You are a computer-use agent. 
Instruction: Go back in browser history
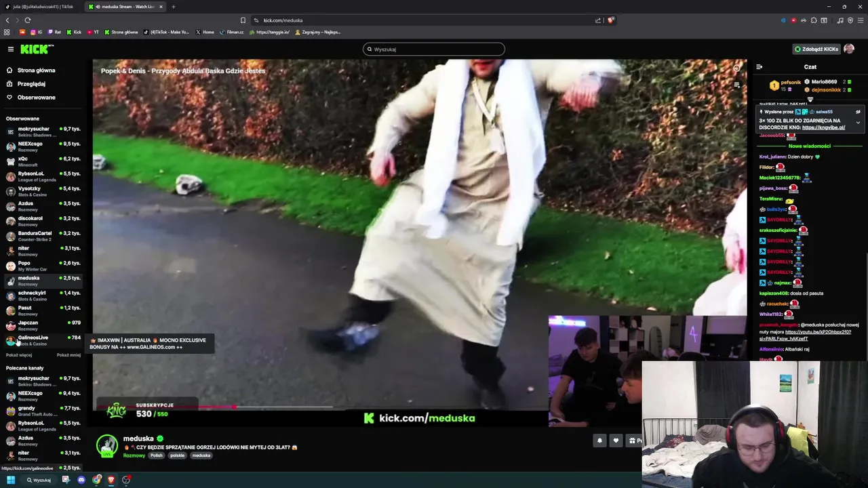(x=7, y=20)
